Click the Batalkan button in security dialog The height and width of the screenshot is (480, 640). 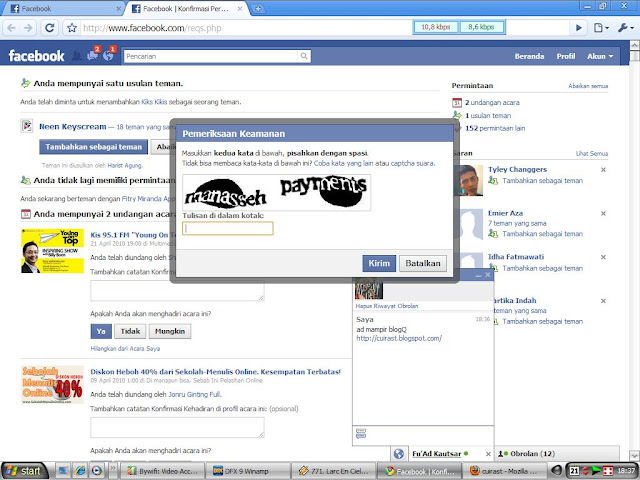[x=422, y=263]
